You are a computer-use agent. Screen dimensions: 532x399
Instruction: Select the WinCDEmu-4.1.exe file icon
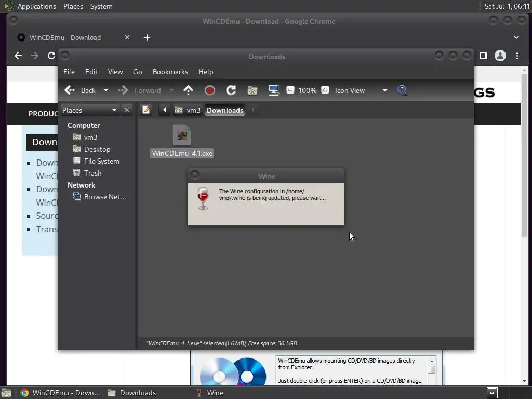pos(182,136)
